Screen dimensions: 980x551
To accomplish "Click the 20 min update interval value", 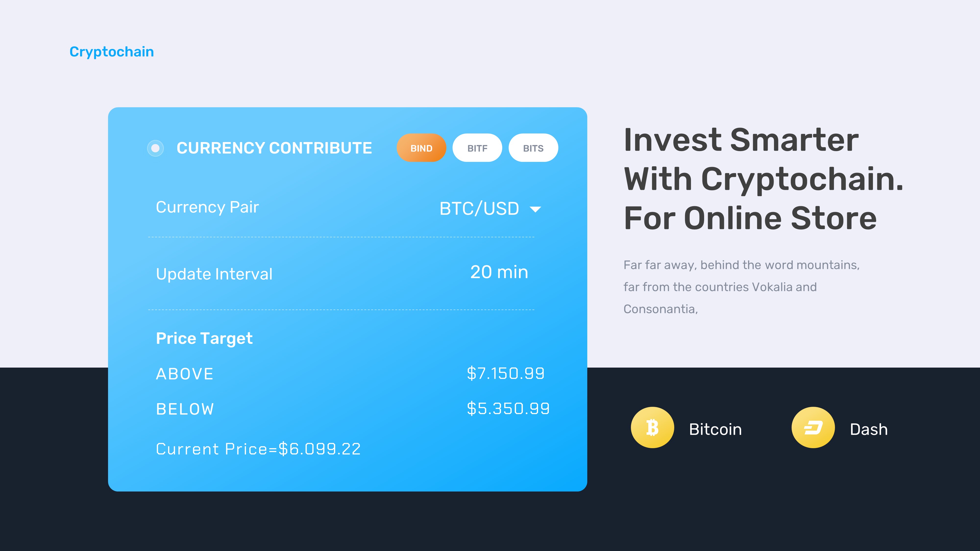I will (499, 272).
